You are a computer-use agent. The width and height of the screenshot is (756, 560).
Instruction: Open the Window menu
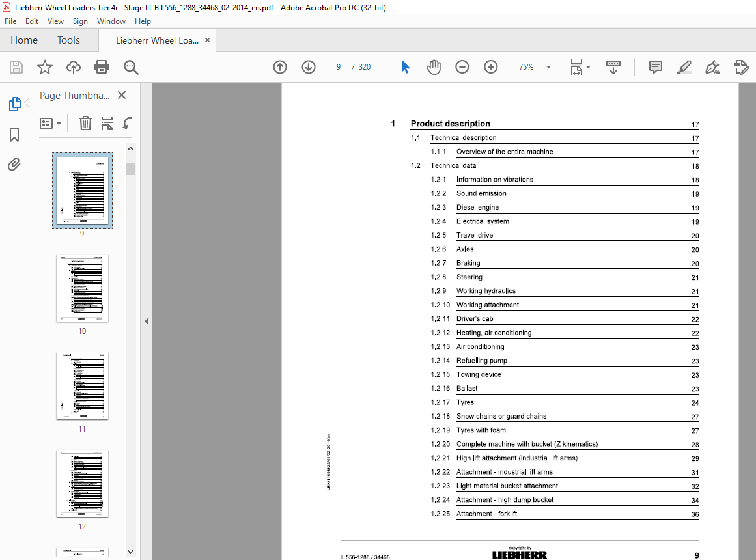click(111, 21)
